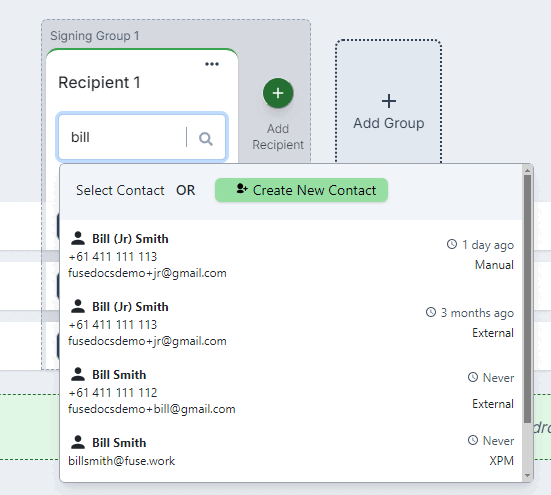Click the 1 day ago timestamp
The image size is (551, 495).
488,245
